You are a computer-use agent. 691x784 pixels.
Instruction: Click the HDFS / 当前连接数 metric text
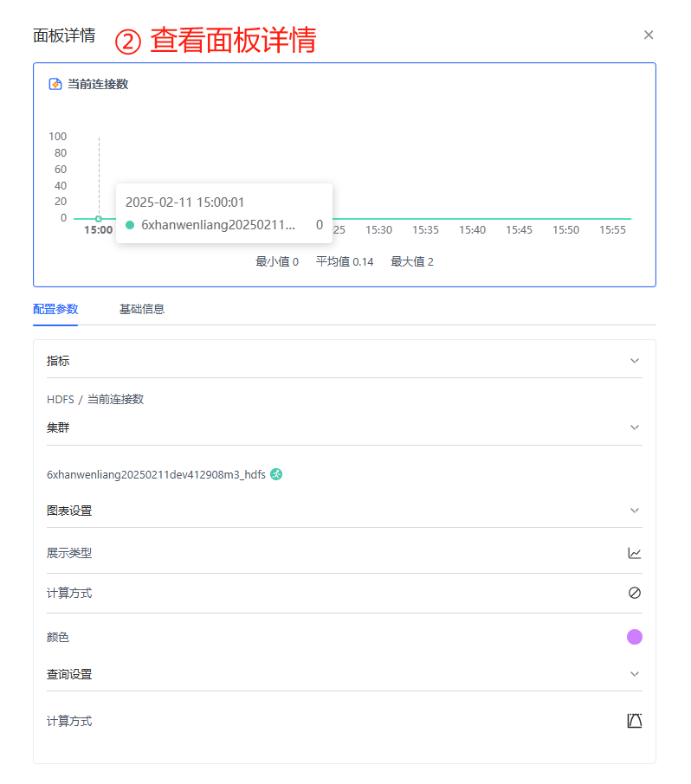tap(95, 400)
